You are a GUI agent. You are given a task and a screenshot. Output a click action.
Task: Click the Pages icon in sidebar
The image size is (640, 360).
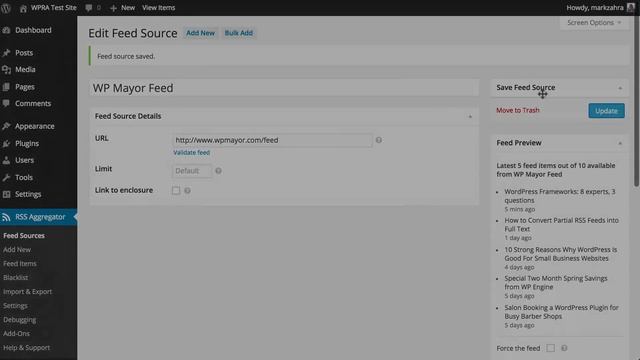pyautogui.click(x=6, y=87)
